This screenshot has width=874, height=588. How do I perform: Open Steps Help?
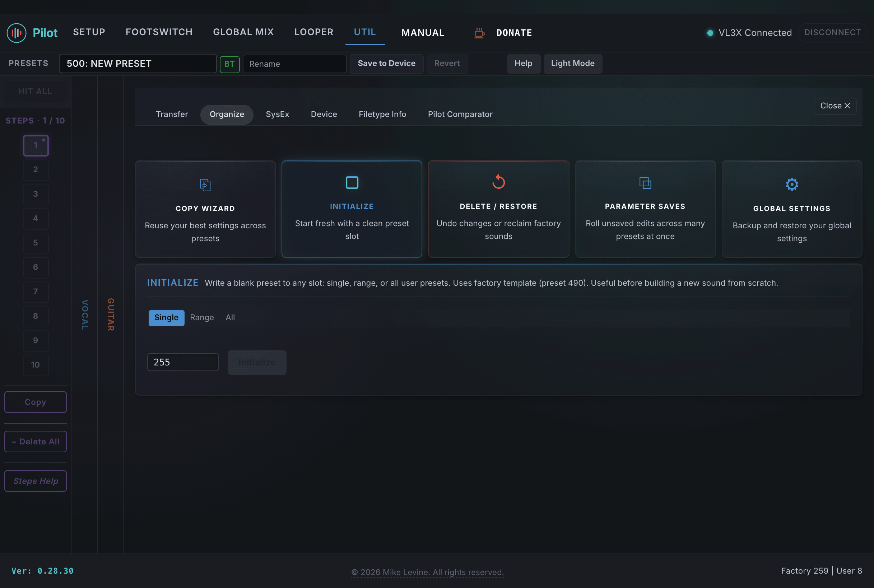pyautogui.click(x=35, y=481)
